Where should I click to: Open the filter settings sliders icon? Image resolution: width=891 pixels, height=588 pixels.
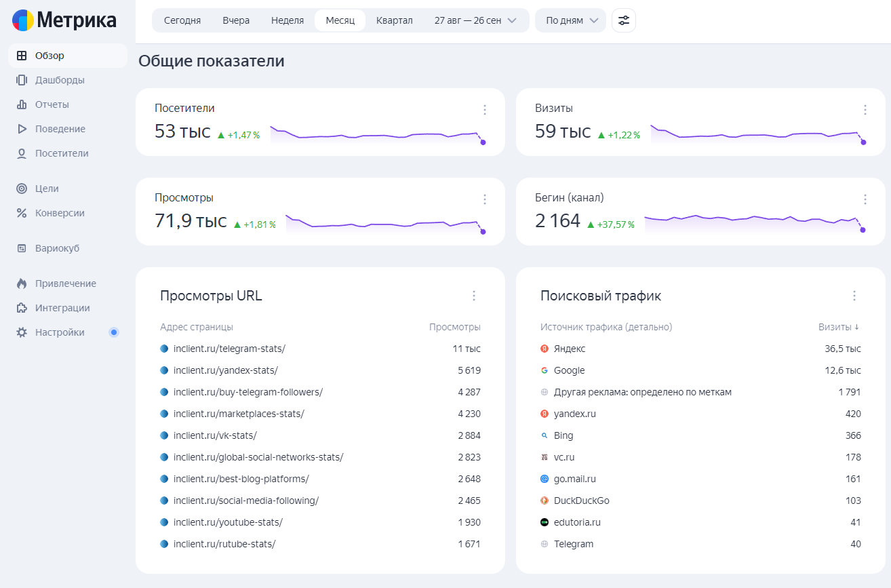[623, 20]
